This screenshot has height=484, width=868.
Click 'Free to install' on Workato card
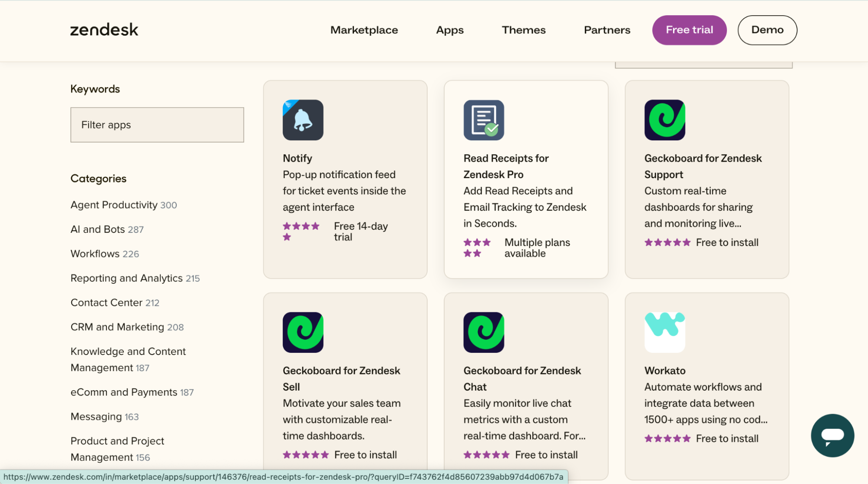click(x=727, y=438)
